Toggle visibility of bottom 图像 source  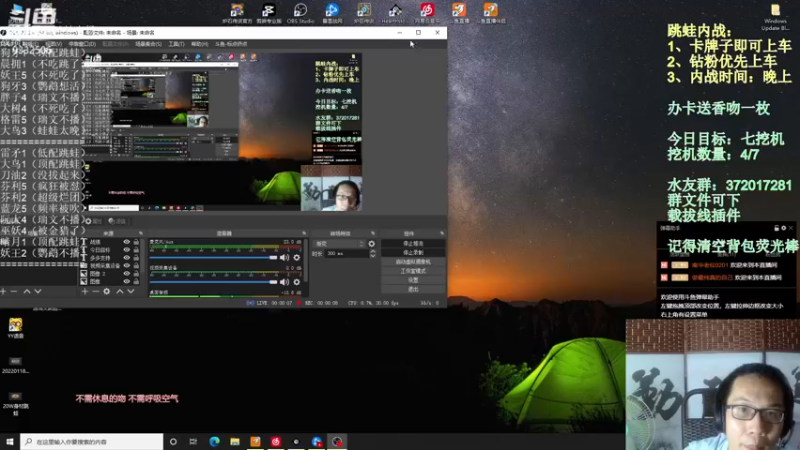(127, 281)
